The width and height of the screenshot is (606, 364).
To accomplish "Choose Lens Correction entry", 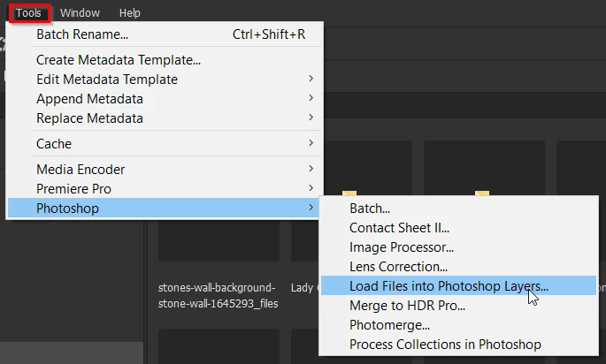I will tap(459, 266).
